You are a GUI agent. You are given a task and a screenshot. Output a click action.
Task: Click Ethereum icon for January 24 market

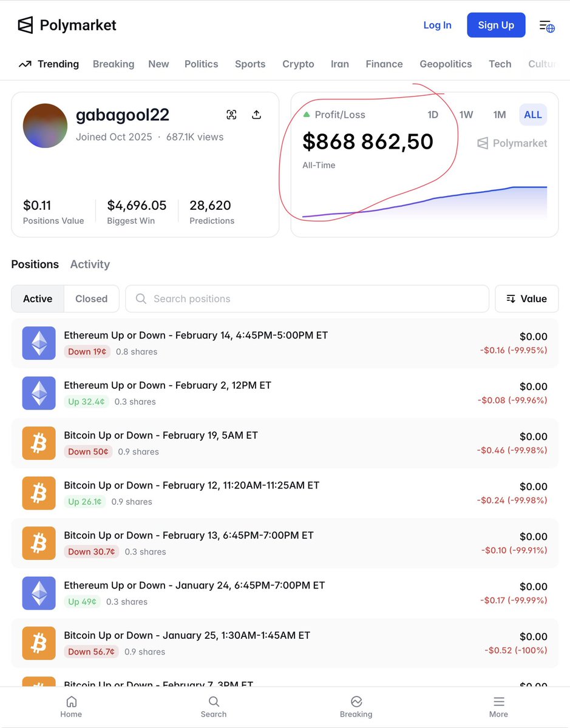coord(39,593)
